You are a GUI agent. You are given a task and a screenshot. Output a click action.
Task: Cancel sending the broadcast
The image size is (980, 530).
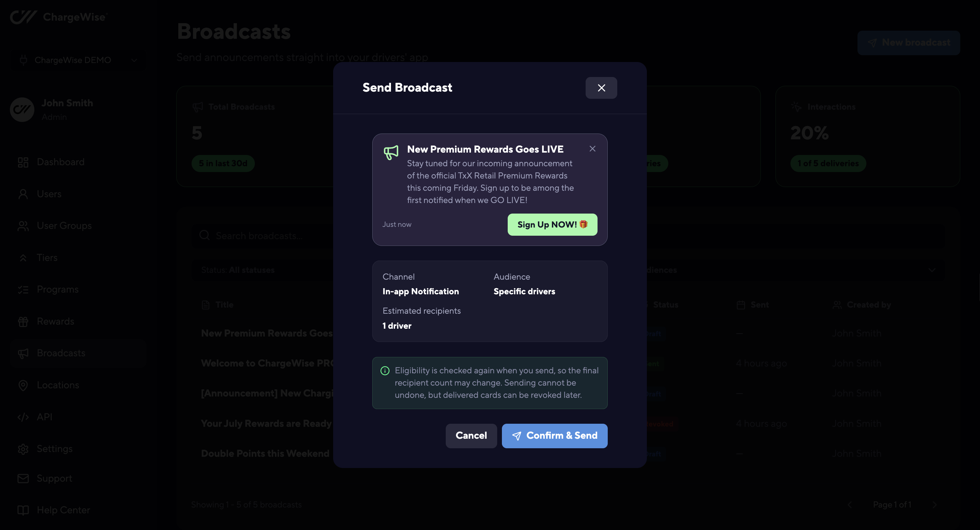pos(471,436)
